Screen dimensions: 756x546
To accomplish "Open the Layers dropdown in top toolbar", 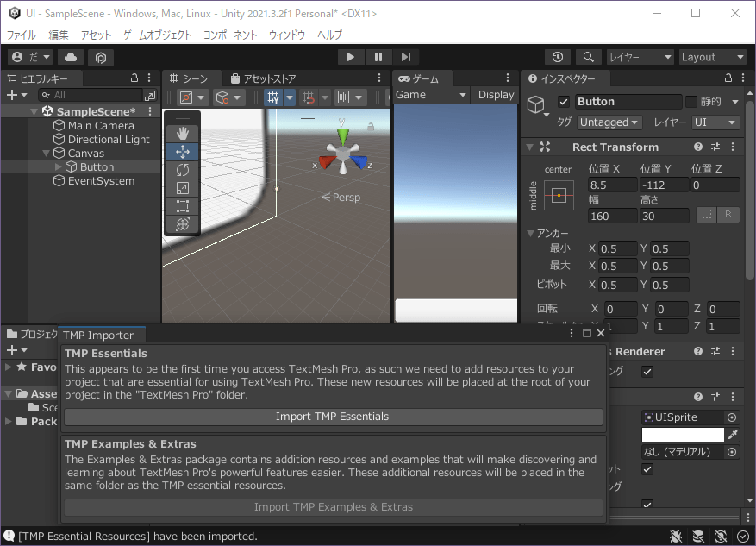I will click(640, 58).
